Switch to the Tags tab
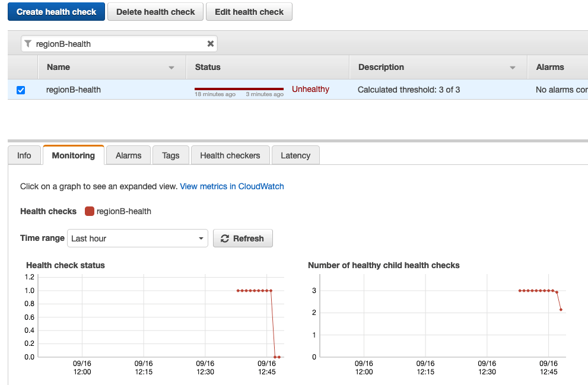 (170, 155)
